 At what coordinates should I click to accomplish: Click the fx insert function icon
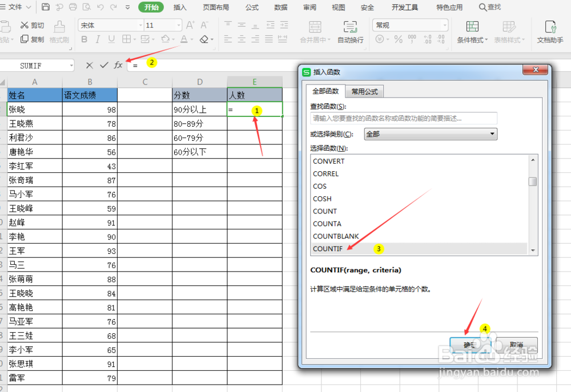(x=118, y=65)
